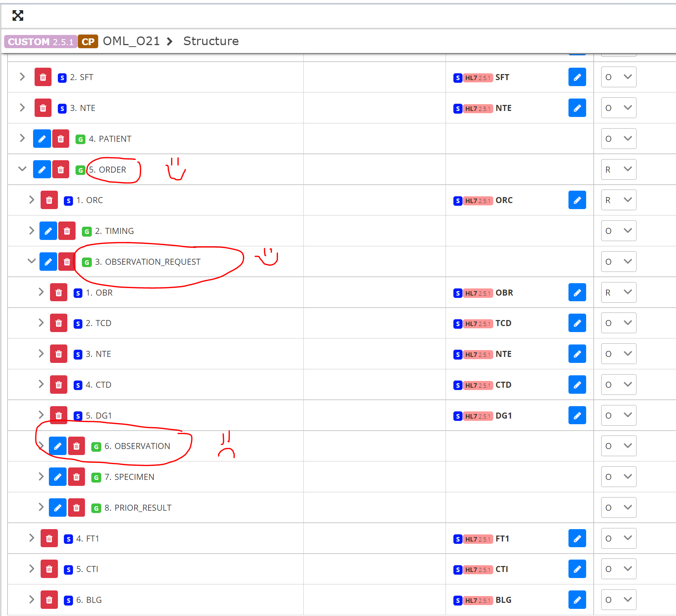
Task: Delete the DG1 segment
Action: pyautogui.click(x=58, y=415)
